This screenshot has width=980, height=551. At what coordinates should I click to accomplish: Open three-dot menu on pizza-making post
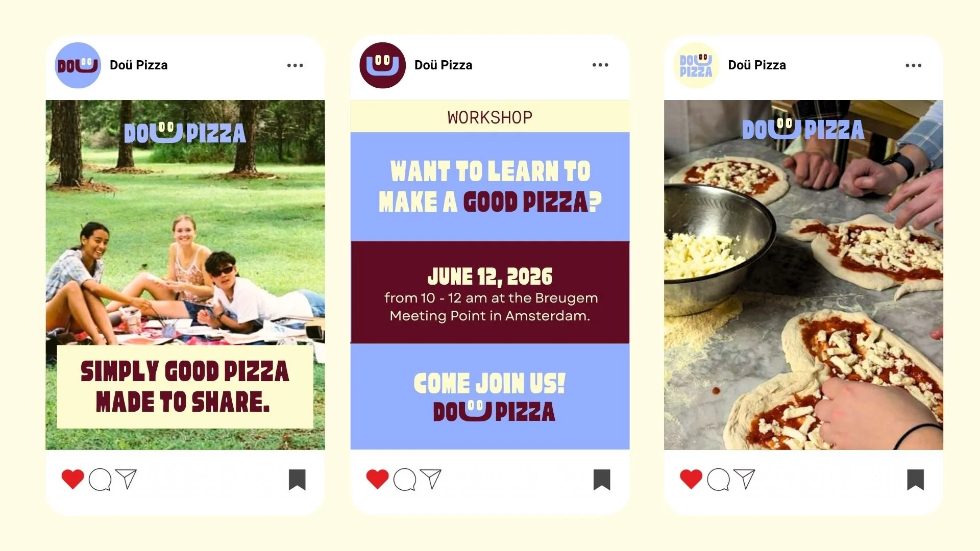click(x=914, y=65)
